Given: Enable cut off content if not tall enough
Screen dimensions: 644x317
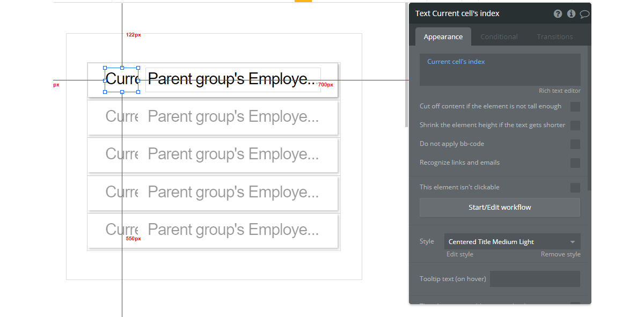Looking at the screenshot, I should coord(575,107).
